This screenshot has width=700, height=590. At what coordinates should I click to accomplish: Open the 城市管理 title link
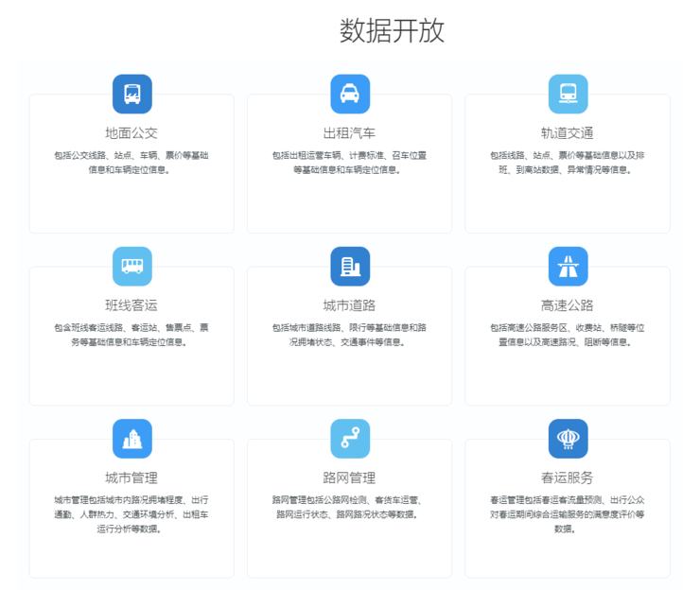(x=131, y=477)
